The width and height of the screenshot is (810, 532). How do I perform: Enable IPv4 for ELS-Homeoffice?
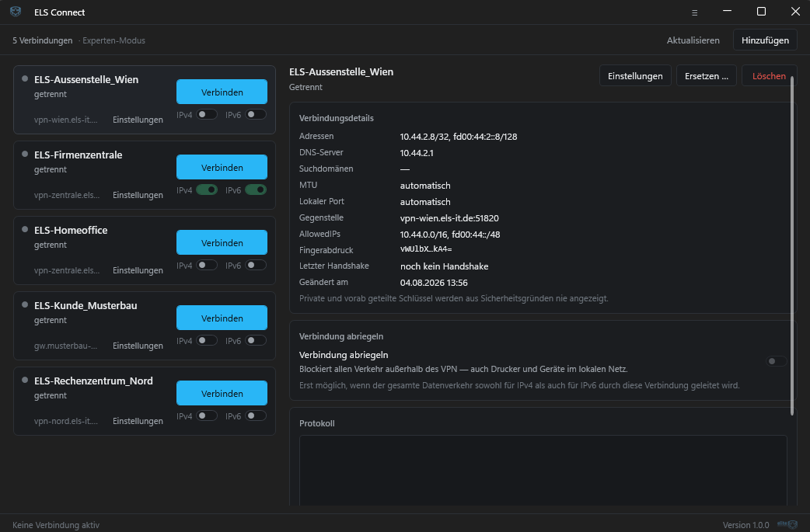coord(207,266)
